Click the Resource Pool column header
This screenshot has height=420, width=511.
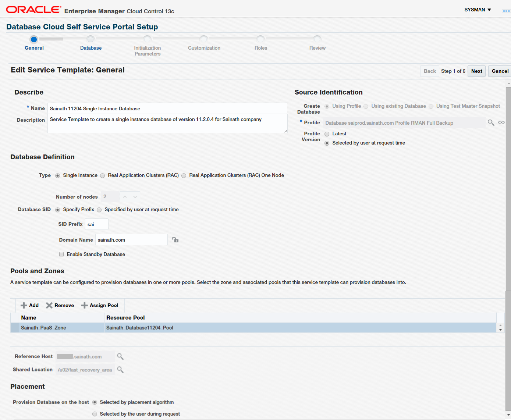click(300, 317)
